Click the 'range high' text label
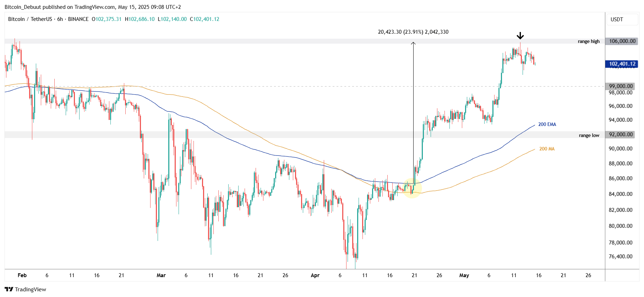 589,42
